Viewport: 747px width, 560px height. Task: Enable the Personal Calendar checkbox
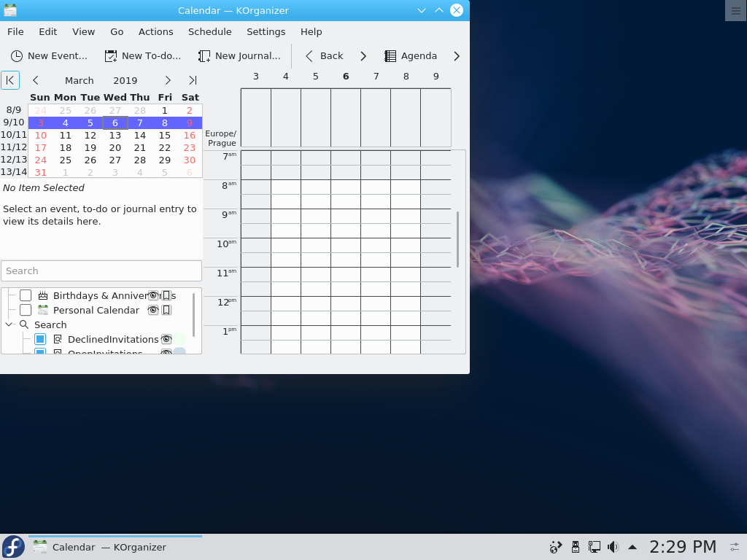click(x=26, y=310)
